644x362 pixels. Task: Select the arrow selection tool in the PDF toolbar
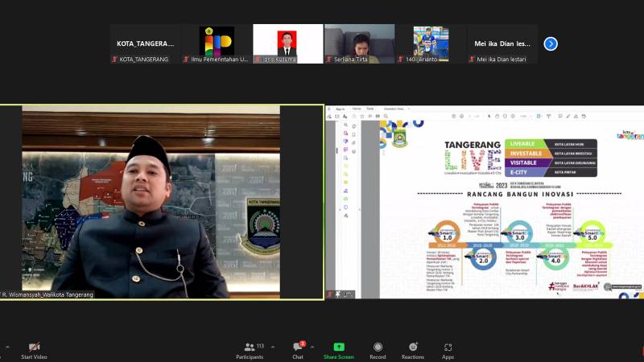point(489,116)
